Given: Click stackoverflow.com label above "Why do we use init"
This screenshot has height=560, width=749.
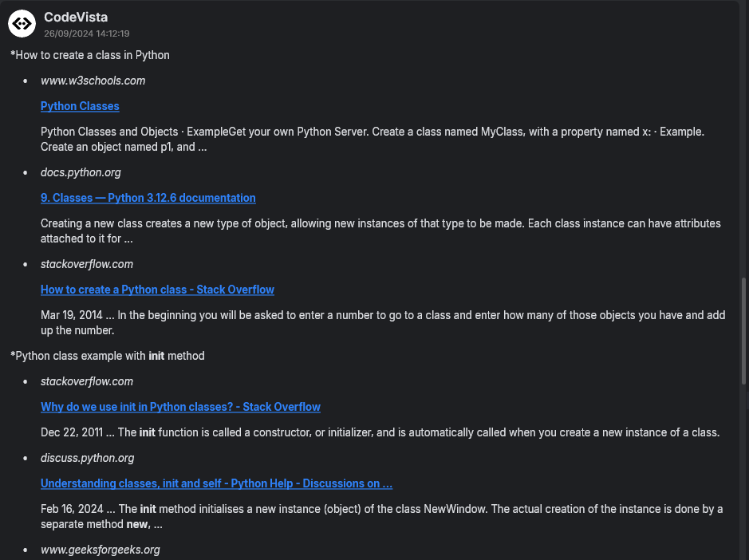Looking at the screenshot, I should 87,381.
